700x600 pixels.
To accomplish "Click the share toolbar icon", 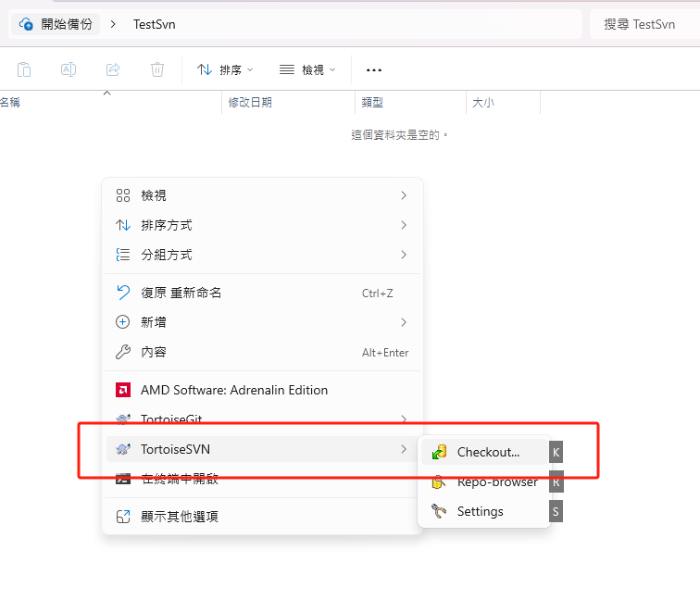I will tap(113, 69).
